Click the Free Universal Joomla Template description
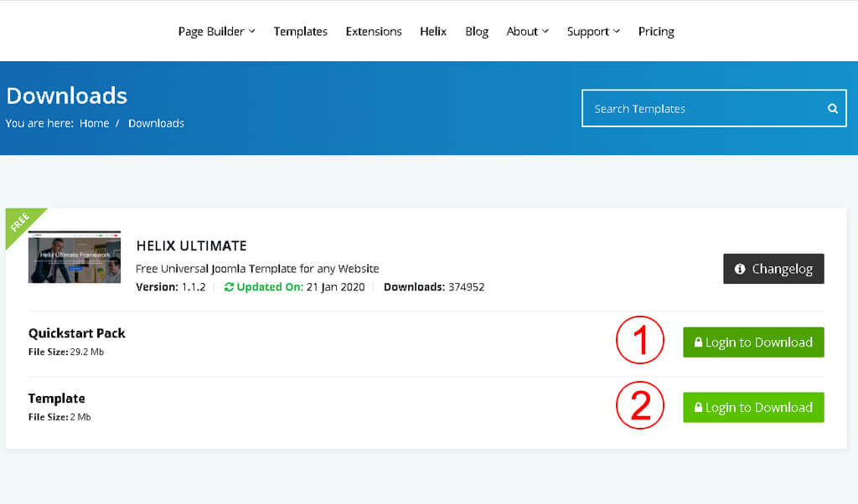Screen dimensions: 858x504 257,269
